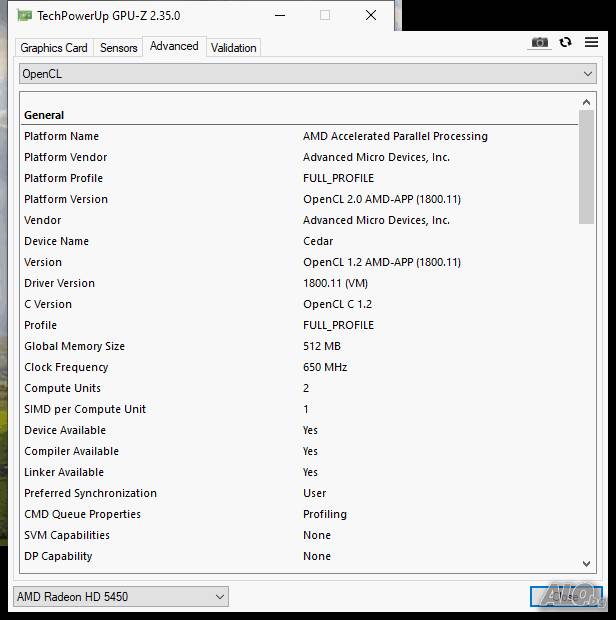
Task: Minimize the GPU-Z window
Action: tap(280, 15)
